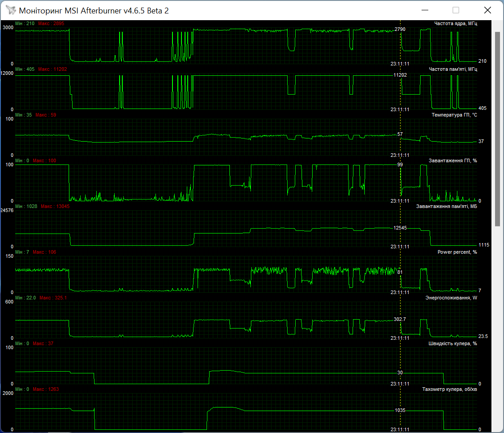Minimize the monitoring window
The image size is (504, 433).
[425, 10]
